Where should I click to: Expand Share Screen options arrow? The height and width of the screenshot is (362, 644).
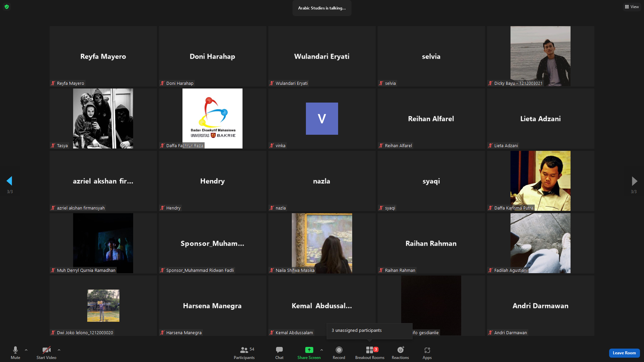(x=322, y=350)
